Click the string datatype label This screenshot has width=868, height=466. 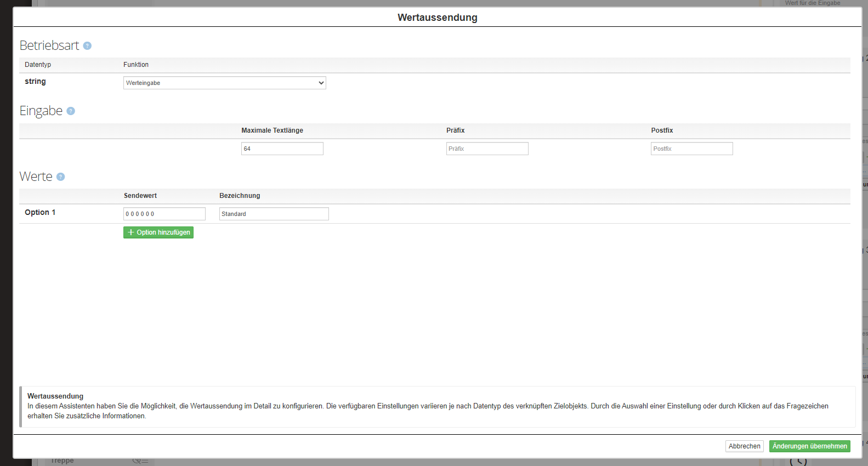tap(35, 82)
